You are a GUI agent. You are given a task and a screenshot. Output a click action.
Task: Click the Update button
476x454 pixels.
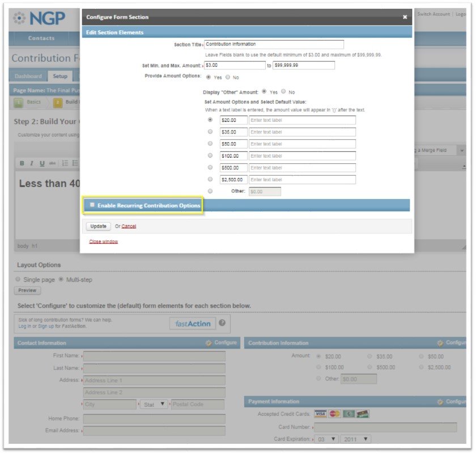click(x=99, y=226)
